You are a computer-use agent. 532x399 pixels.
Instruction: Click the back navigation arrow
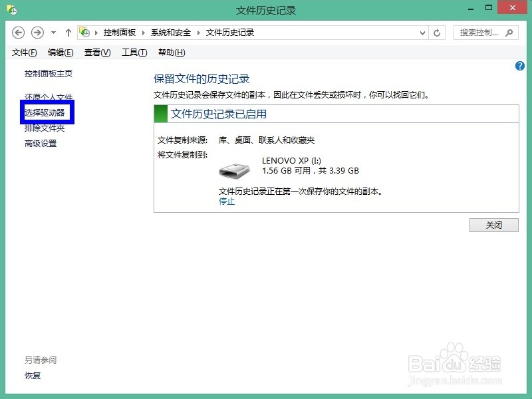coord(18,32)
